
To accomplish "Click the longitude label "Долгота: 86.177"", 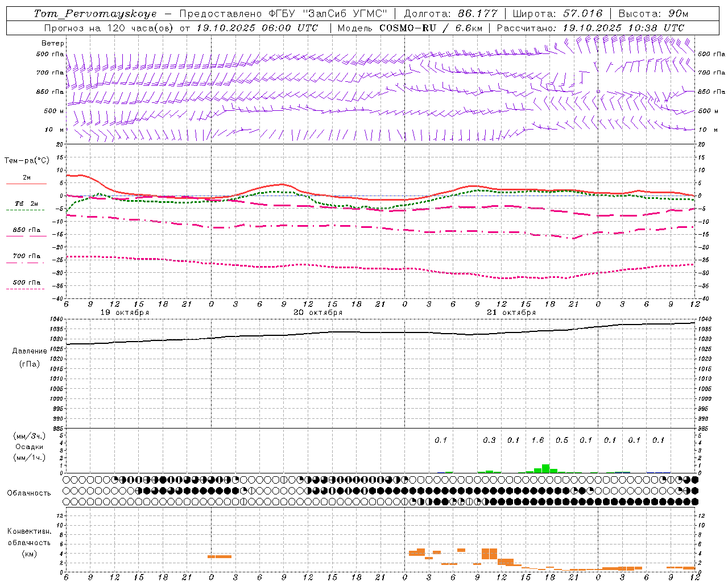I will click(x=450, y=14).
